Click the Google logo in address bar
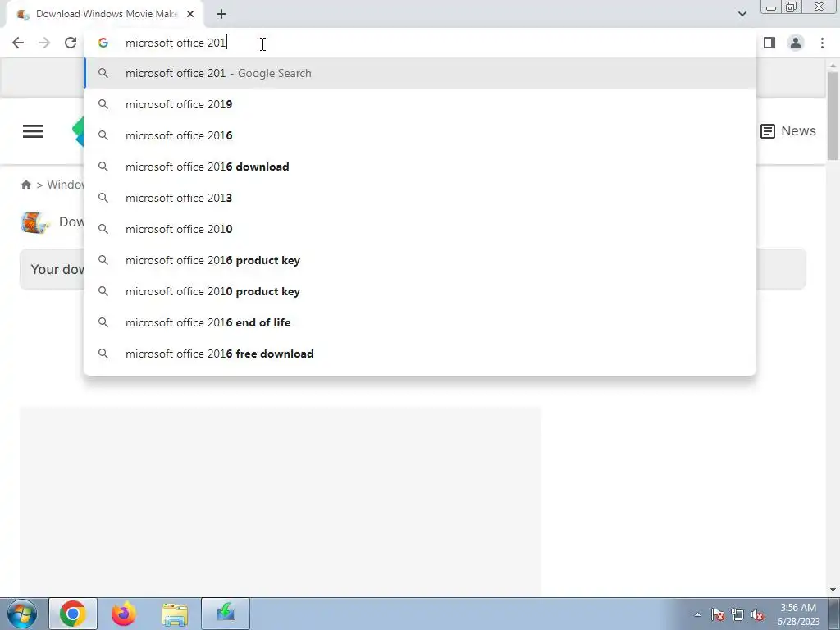 103,43
